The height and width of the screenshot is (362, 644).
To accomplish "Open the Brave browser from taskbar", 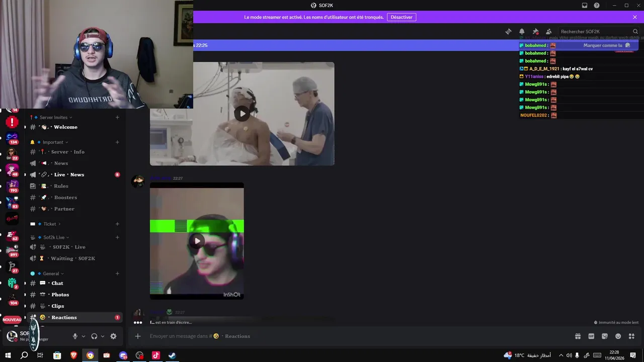I will click(x=74, y=355).
